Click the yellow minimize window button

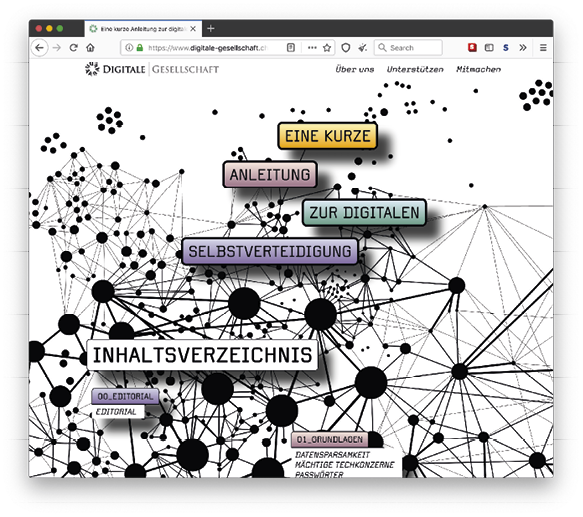click(x=49, y=28)
